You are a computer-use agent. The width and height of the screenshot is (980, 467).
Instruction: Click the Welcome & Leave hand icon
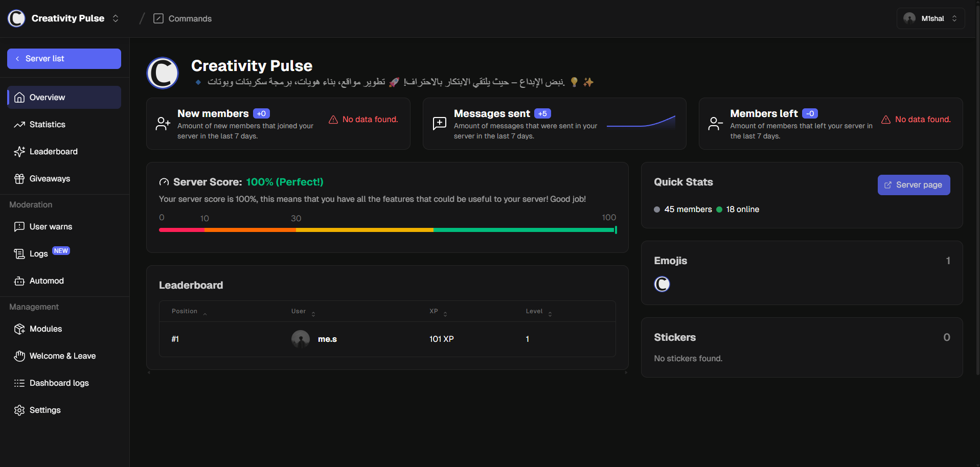19,356
